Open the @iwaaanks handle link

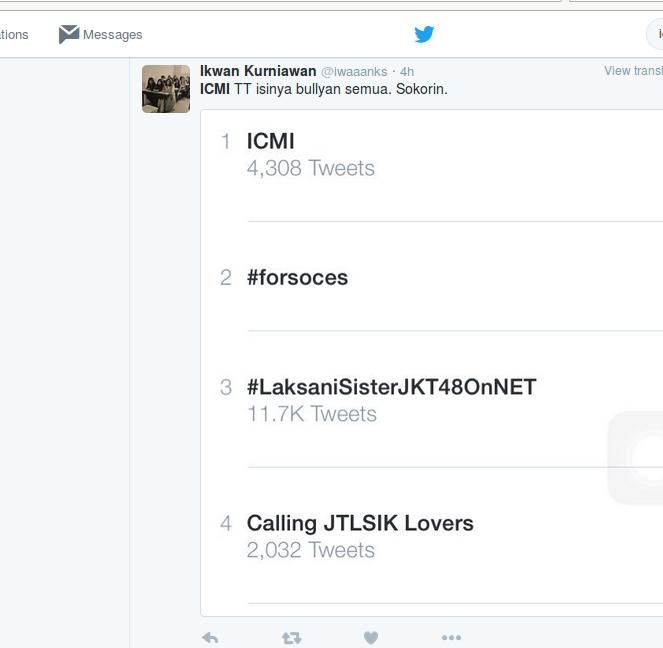pyautogui.click(x=354, y=72)
